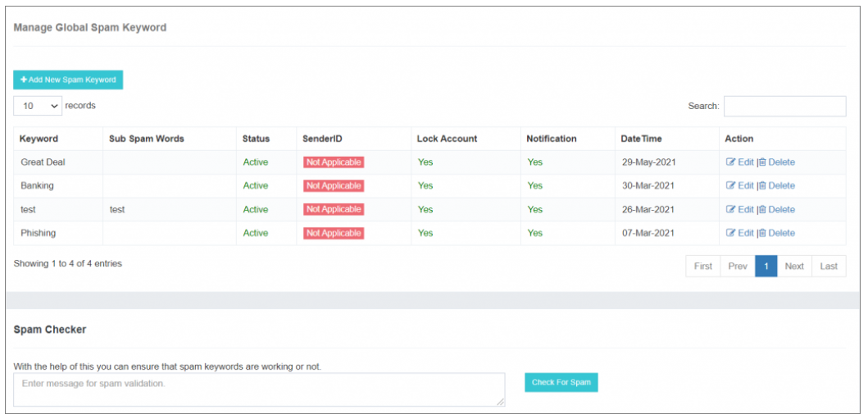Sort table by DateTime column header
This screenshot has height=419, width=868.
point(641,139)
